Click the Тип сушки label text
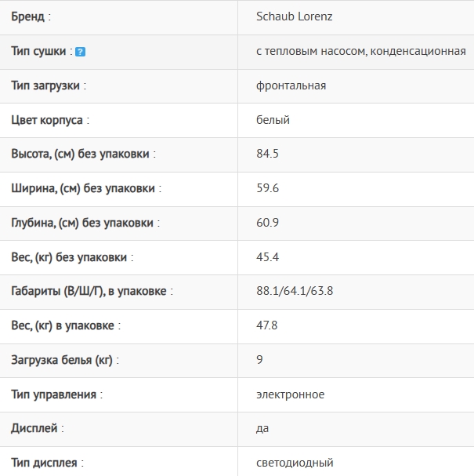Screen dimensions: 474x476 coord(41,51)
